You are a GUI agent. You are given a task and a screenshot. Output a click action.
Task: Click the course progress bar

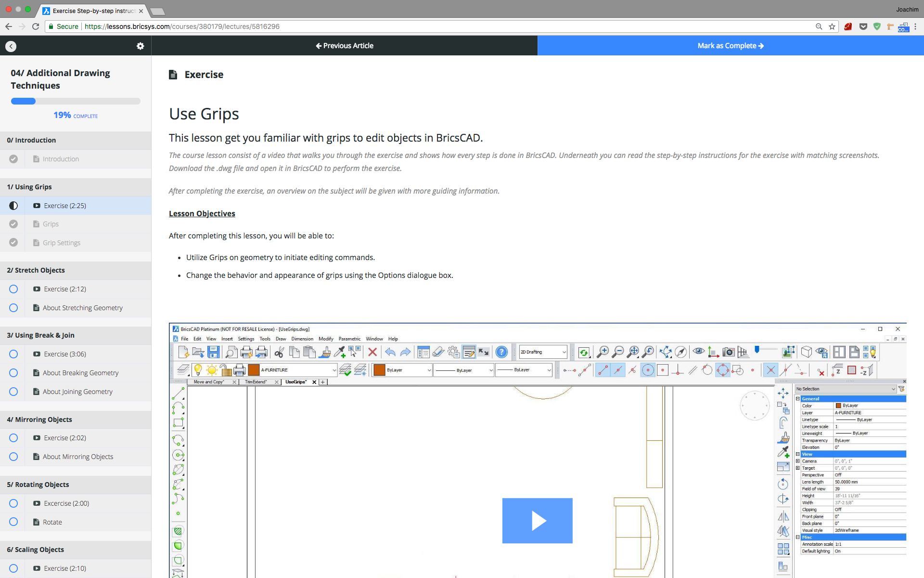(76, 101)
